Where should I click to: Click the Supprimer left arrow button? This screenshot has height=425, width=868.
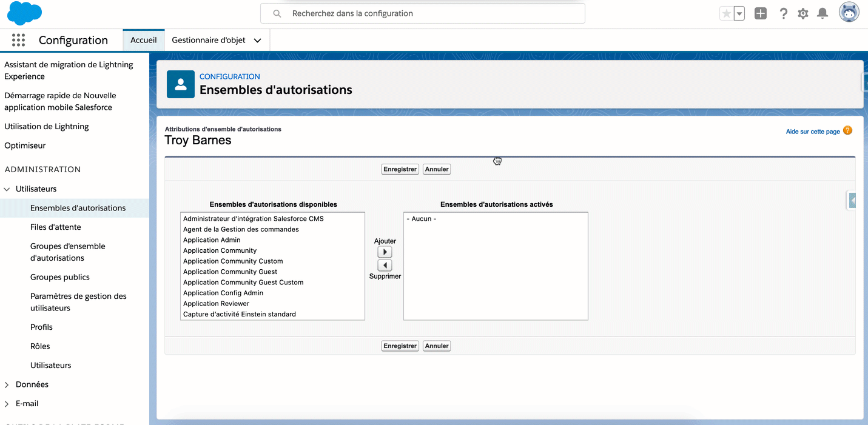point(385,266)
